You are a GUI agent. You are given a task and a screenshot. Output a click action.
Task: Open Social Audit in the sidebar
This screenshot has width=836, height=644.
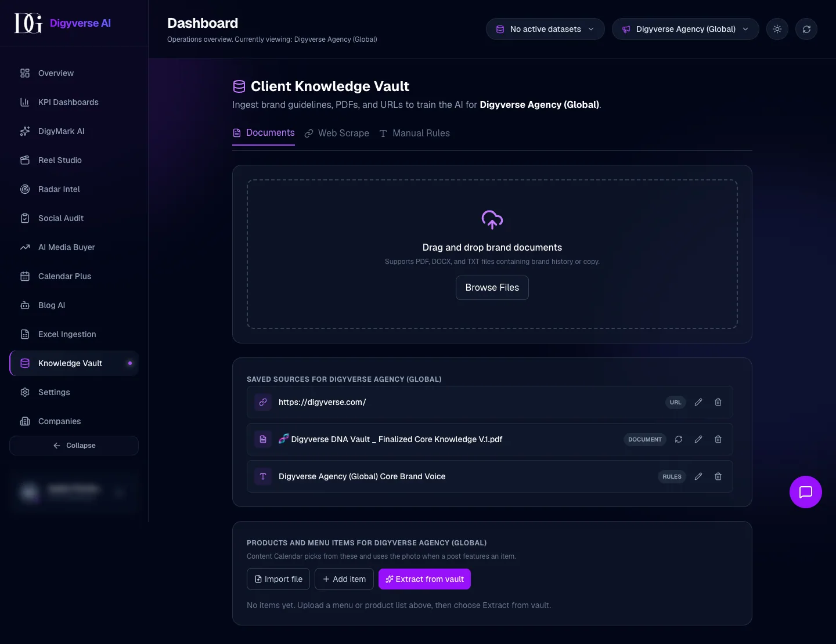coord(74,218)
